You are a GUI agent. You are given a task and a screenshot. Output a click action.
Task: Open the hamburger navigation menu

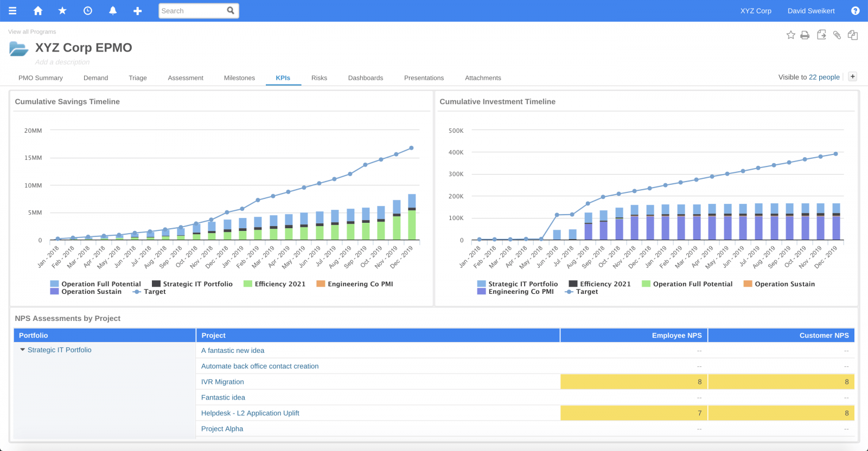[x=12, y=11]
